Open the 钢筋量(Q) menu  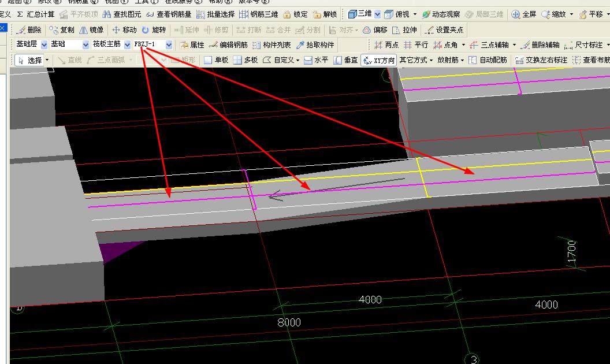pyautogui.click(x=83, y=2)
